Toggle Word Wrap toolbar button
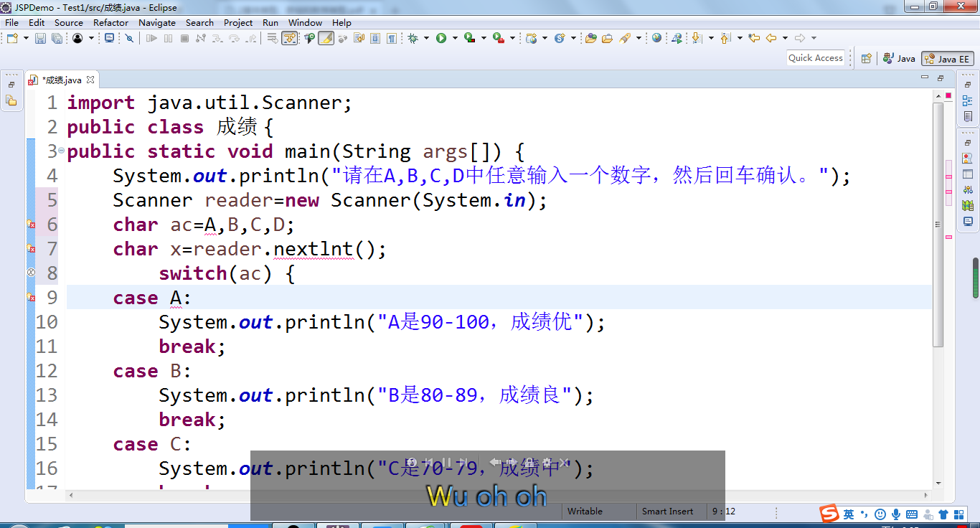Image resolution: width=980 pixels, height=528 pixels. pyautogui.click(x=359, y=38)
